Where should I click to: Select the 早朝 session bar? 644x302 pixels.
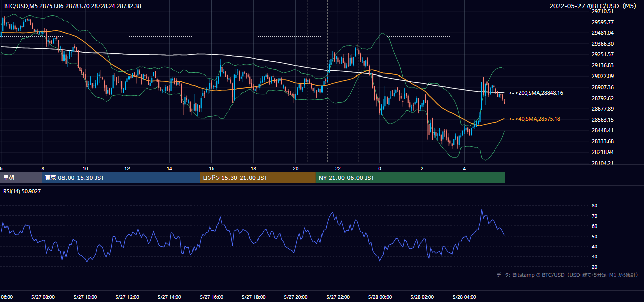(x=21, y=178)
